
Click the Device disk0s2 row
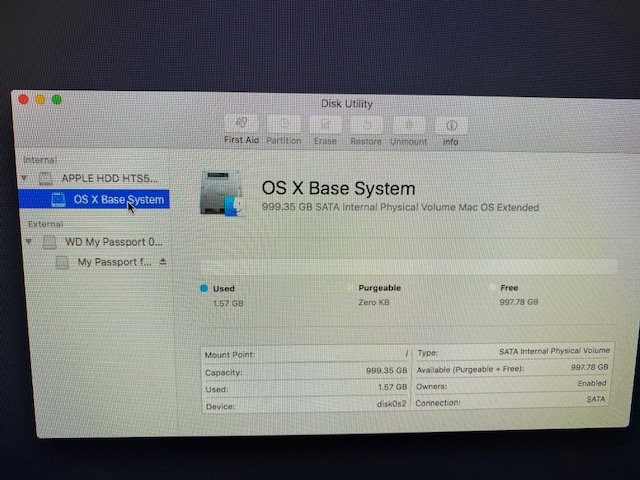coord(306,405)
